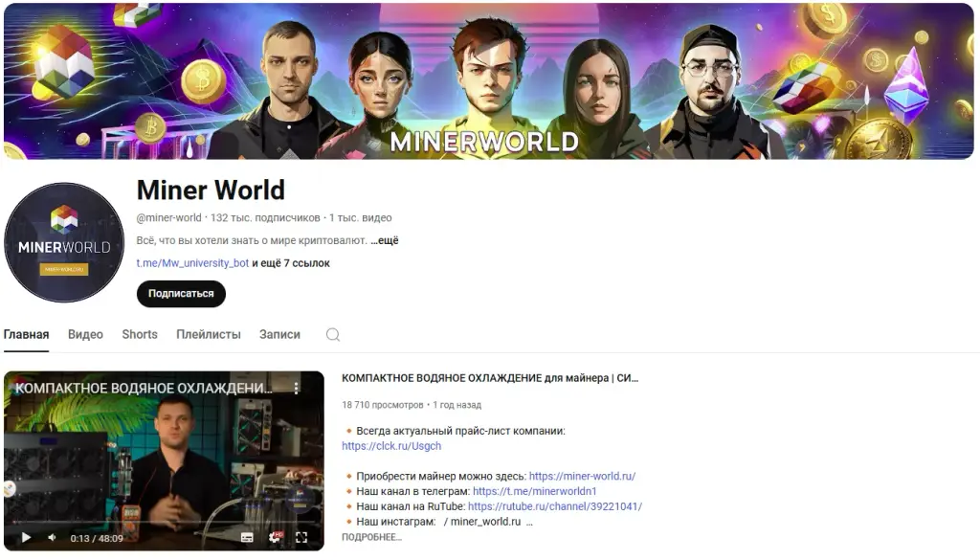The image size is (980, 560).
Task: Play the featured video
Action: (x=26, y=537)
